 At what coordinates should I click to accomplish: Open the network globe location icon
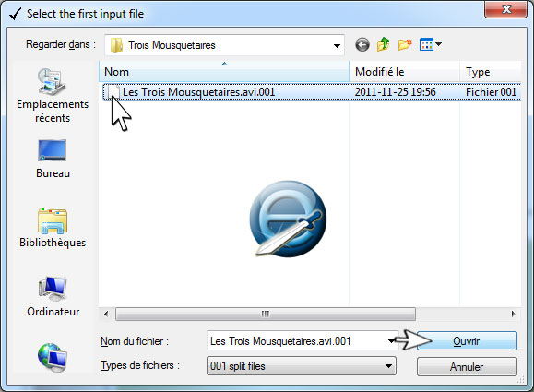(52, 357)
